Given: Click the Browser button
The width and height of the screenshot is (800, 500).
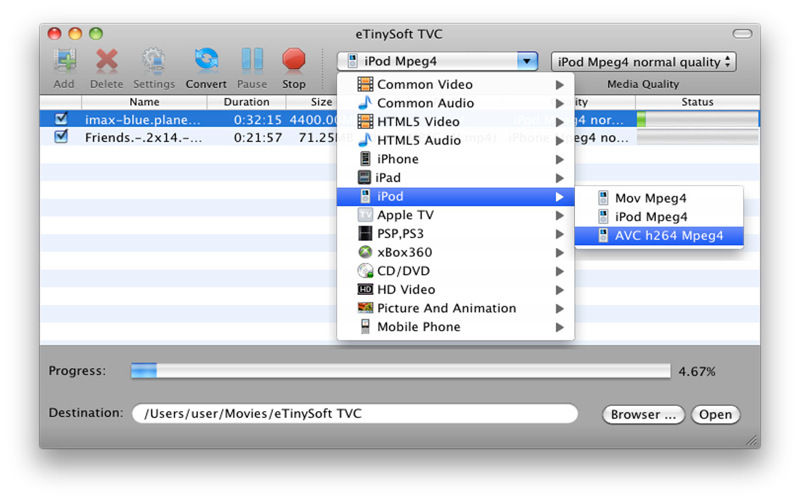Looking at the screenshot, I should point(643,414).
